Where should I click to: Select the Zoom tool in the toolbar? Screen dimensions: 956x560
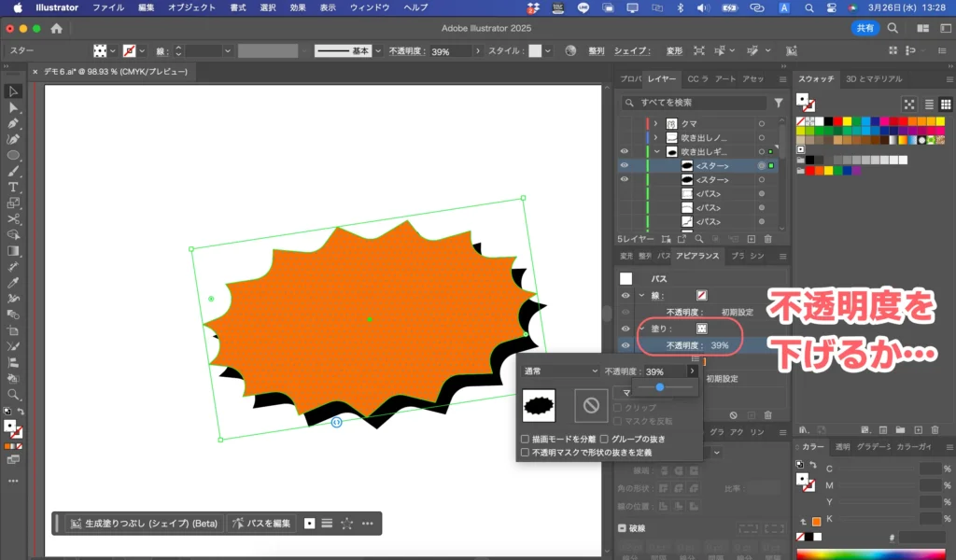pyautogui.click(x=13, y=394)
